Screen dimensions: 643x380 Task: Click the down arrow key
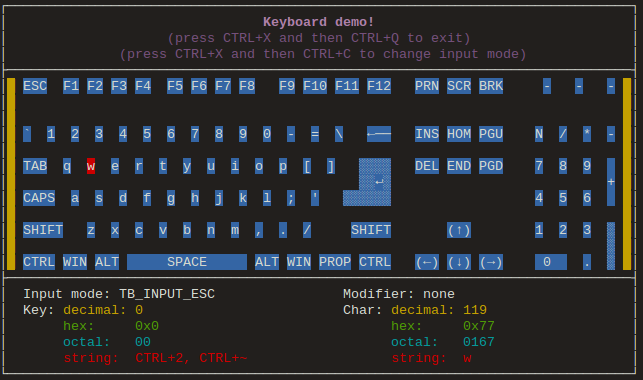point(459,262)
